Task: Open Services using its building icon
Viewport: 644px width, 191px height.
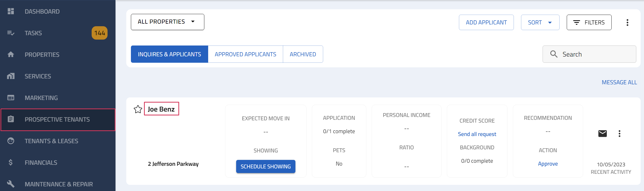Action: (x=11, y=76)
